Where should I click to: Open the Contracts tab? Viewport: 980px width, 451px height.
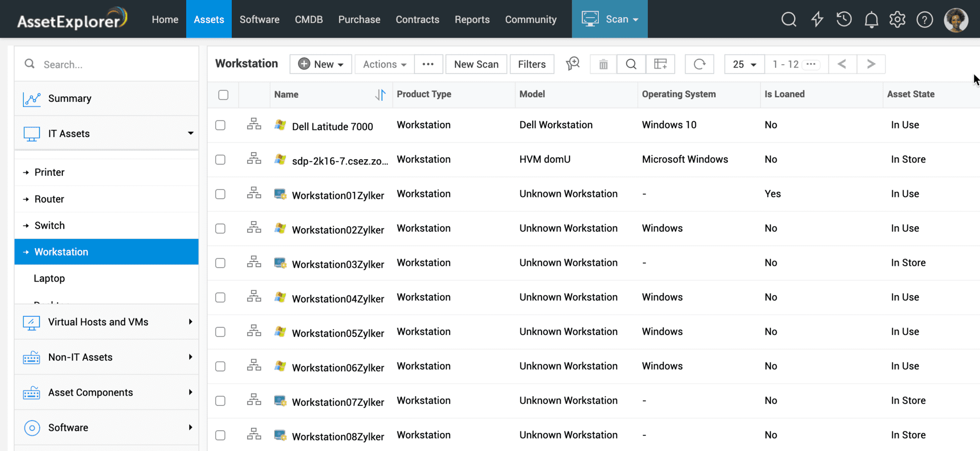[417, 20]
